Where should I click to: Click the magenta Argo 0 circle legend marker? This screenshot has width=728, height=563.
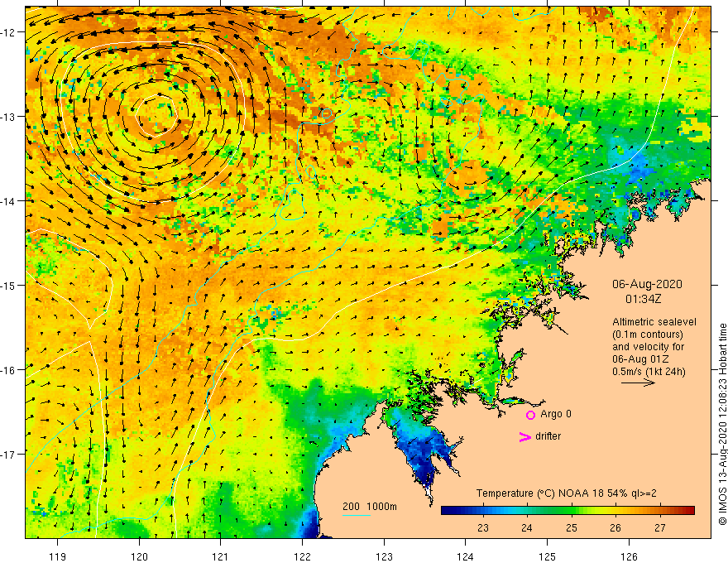pyautogui.click(x=530, y=415)
